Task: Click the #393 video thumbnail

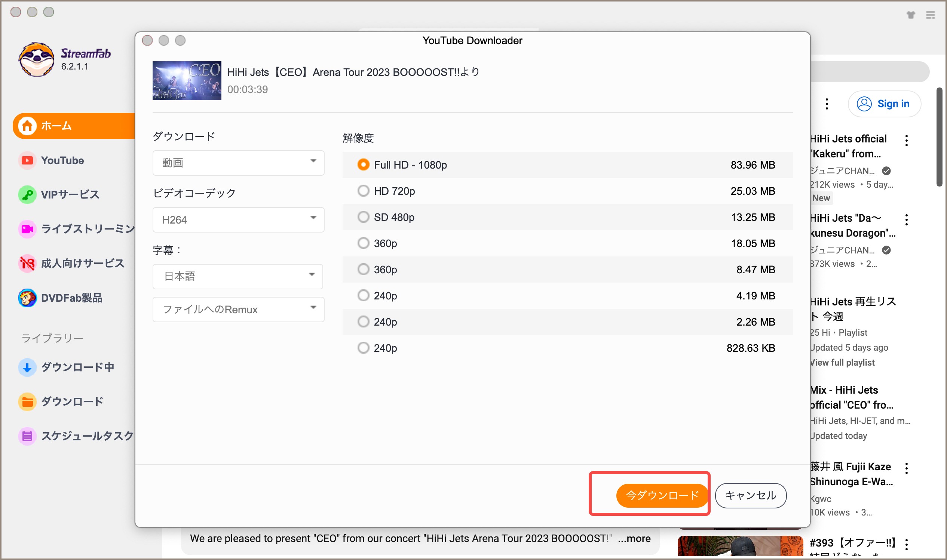Action: pos(740,546)
